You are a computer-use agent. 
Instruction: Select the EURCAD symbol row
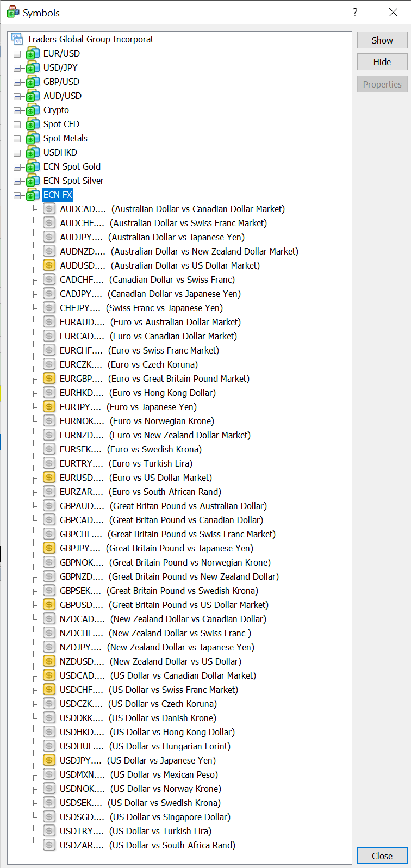[148, 336]
